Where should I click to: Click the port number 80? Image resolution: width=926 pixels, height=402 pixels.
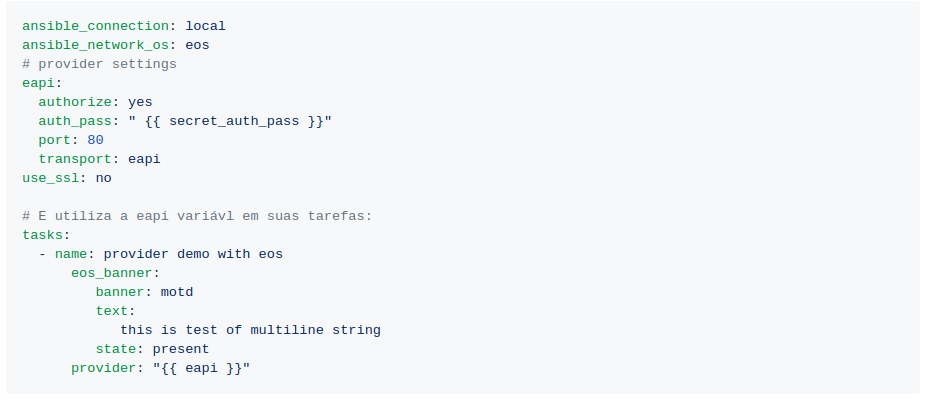95,140
